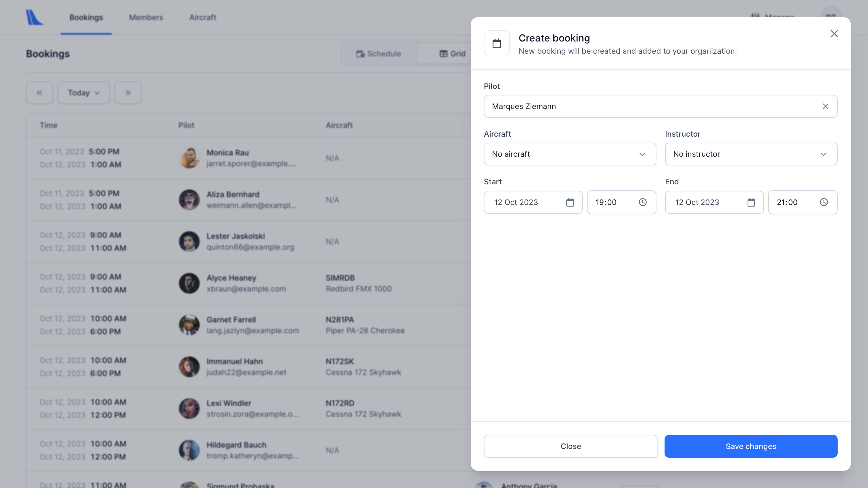The width and height of the screenshot is (868, 488).
Task: Click the clock icon beside 19:00
Action: tap(643, 202)
